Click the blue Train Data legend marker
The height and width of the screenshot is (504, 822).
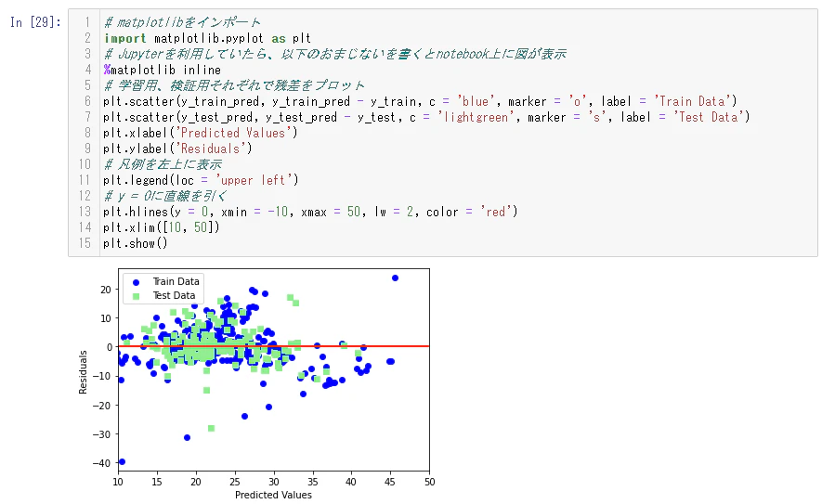pos(137,282)
